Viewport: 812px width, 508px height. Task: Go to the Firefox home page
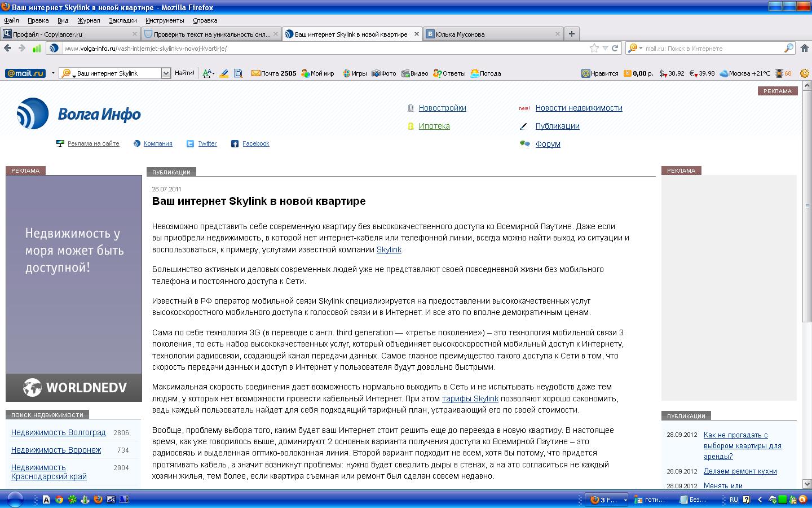[x=805, y=49]
